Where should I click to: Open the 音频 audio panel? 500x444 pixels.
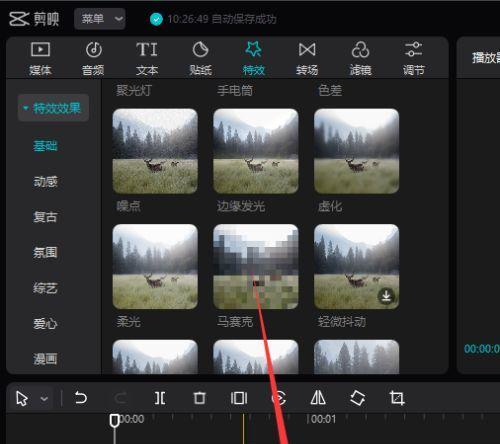pos(93,59)
